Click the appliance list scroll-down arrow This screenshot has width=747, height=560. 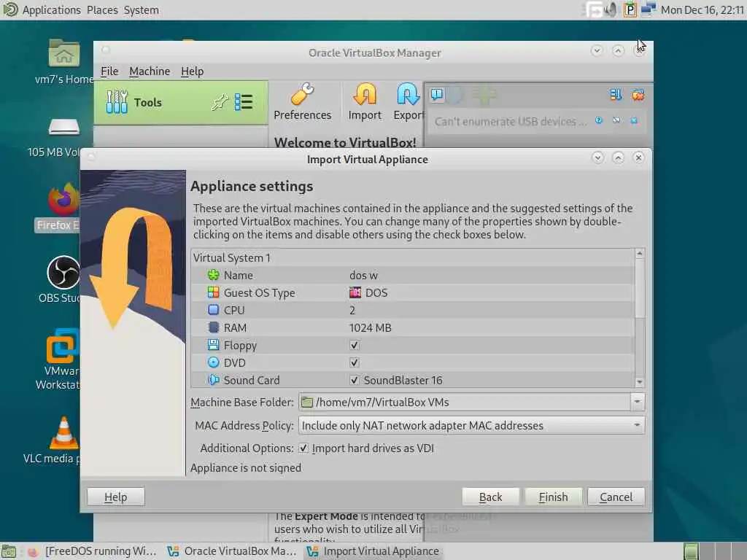coord(640,382)
